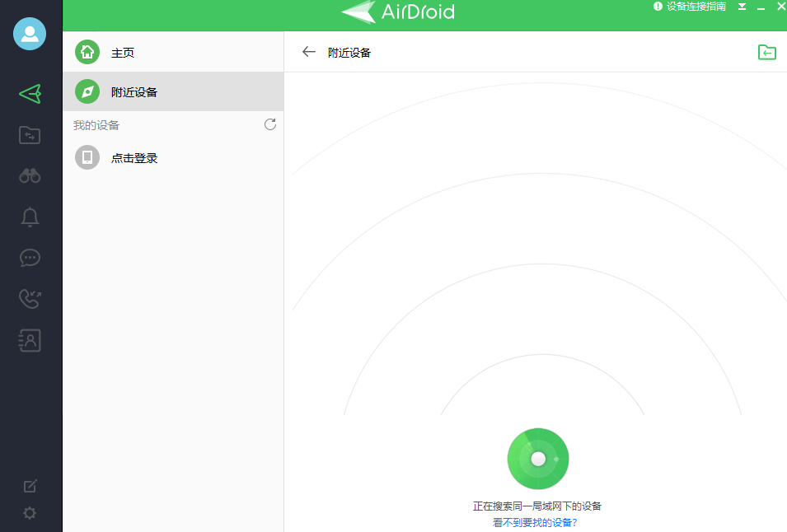This screenshot has height=532, width=787.
Task: Open the received files folder icon
Action: tap(767, 52)
